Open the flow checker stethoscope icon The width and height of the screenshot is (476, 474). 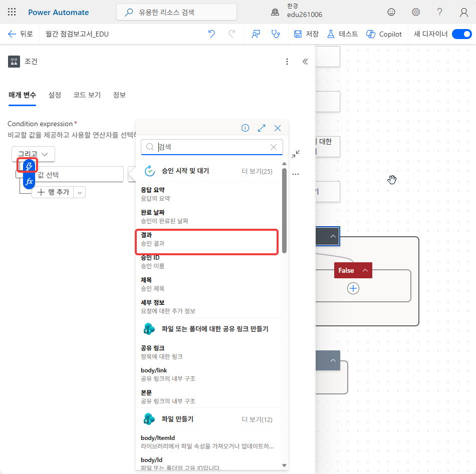(x=276, y=34)
